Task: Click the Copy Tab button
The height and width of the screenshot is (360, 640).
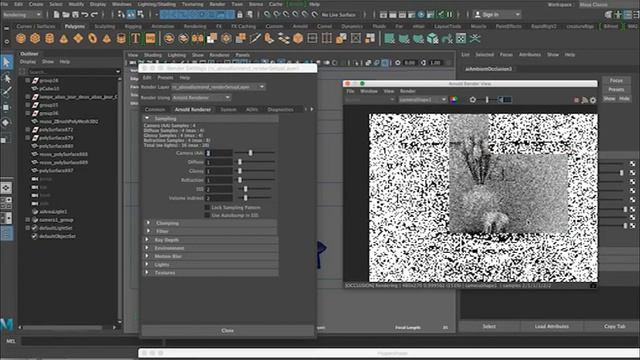Action: click(x=614, y=326)
